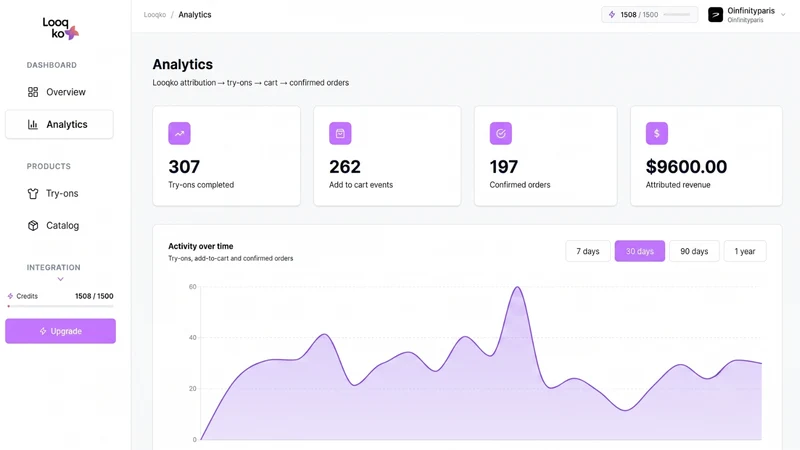Click the trend icon on Try-ons completed card
The image size is (800, 450).
point(180,134)
